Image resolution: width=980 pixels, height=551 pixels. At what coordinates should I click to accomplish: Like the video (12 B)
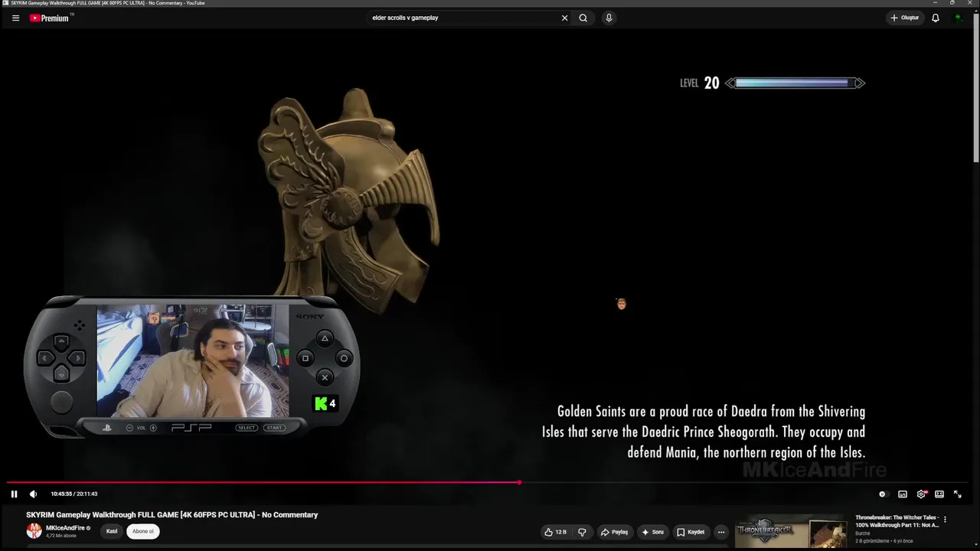556,532
